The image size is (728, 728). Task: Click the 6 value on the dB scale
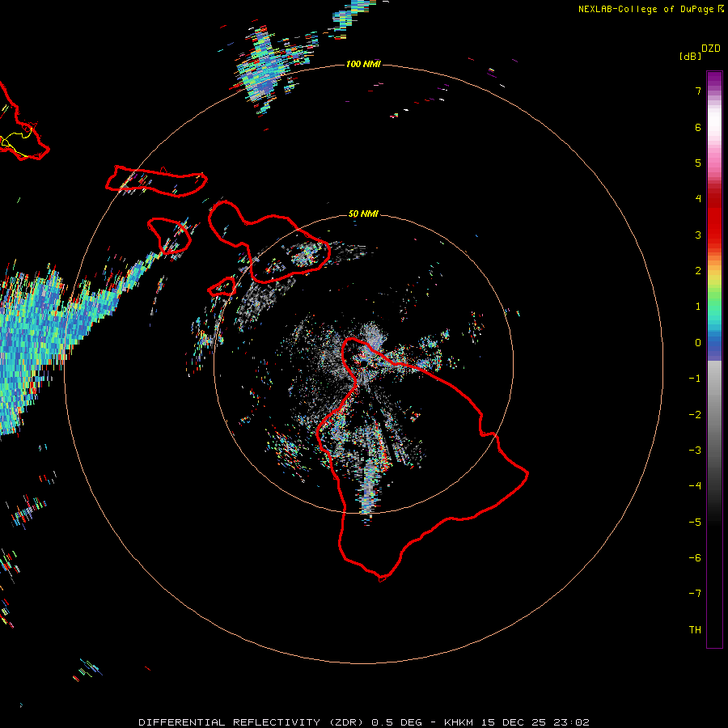coord(698,127)
